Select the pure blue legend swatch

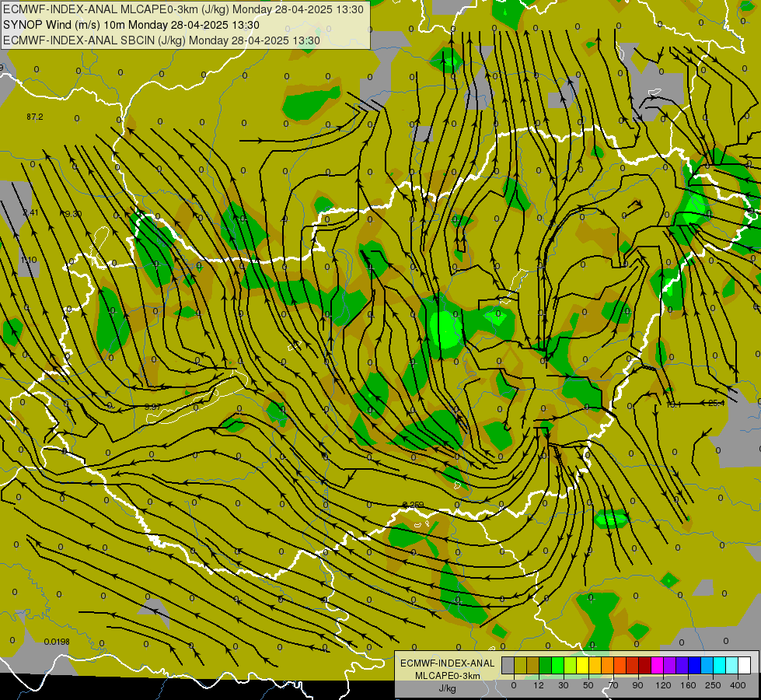click(x=695, y=666)
